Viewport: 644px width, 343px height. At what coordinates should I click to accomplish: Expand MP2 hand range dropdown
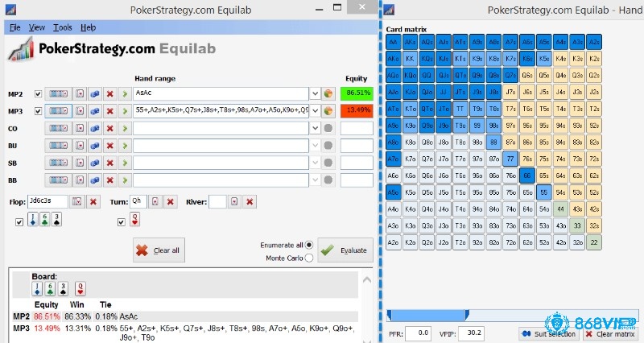pos(315,94)
